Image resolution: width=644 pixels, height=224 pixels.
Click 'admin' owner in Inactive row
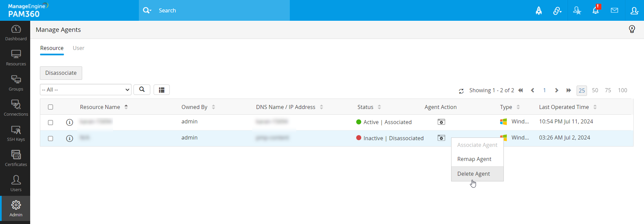click(x=190, y=137)
